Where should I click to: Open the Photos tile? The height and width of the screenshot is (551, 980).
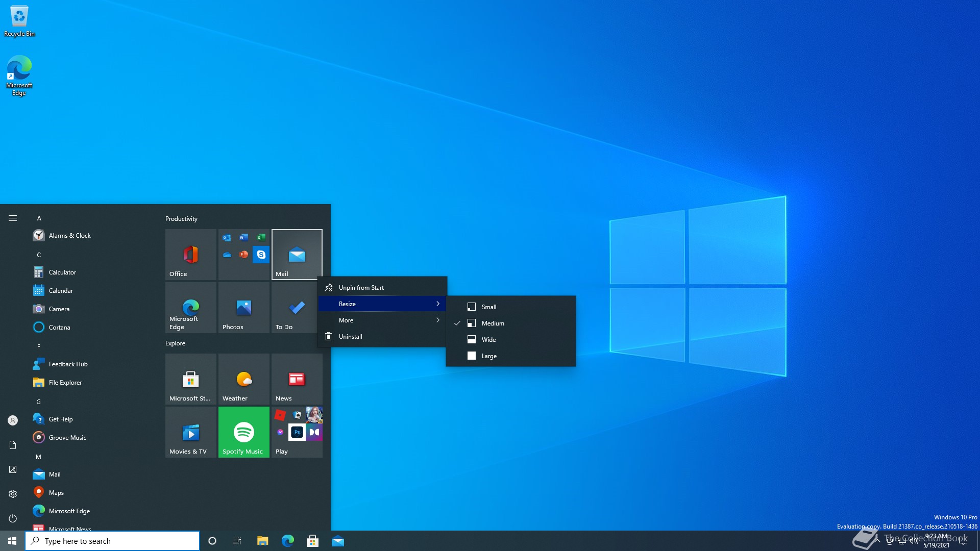point(244,308)
